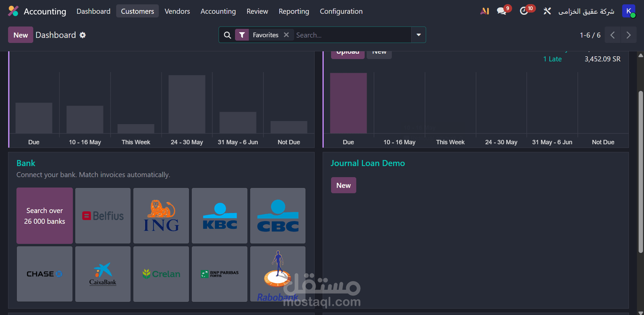Click the search magnifier icon

227,35
